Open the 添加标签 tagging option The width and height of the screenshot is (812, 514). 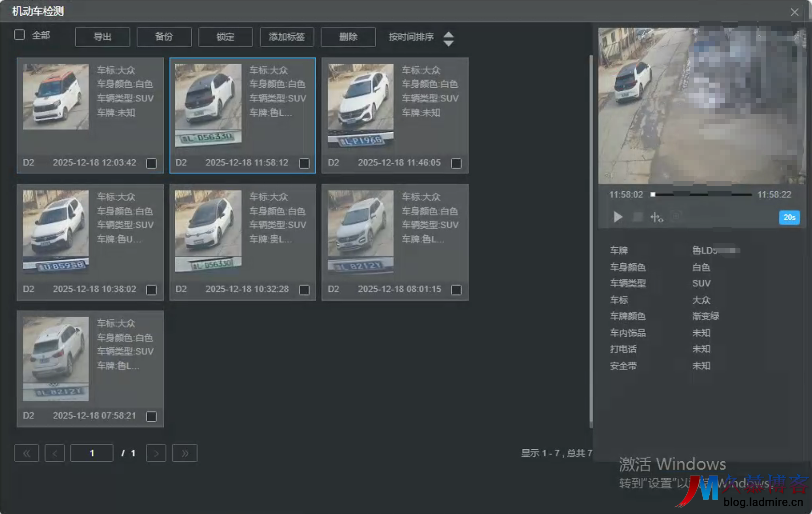pyautogui.click(x=287, y=37)
